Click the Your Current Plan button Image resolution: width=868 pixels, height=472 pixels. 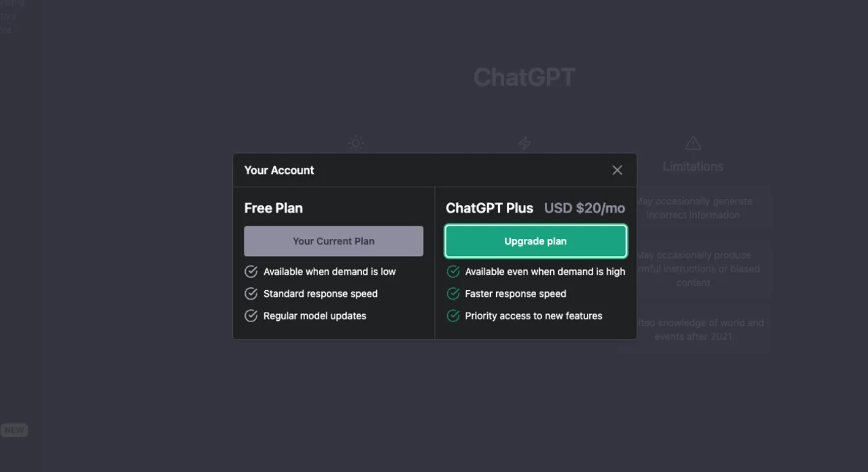[333, 241]
